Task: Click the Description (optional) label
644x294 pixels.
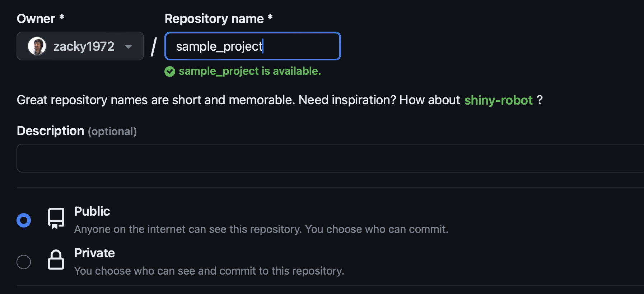Action: pos(76,131)
